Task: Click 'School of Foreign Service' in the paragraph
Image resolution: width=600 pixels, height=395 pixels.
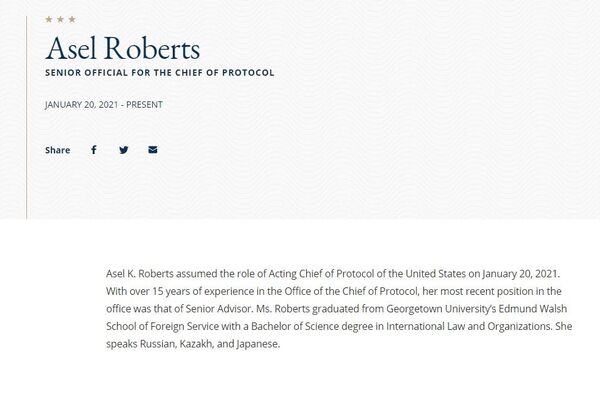Action: [x=163, y=326]
